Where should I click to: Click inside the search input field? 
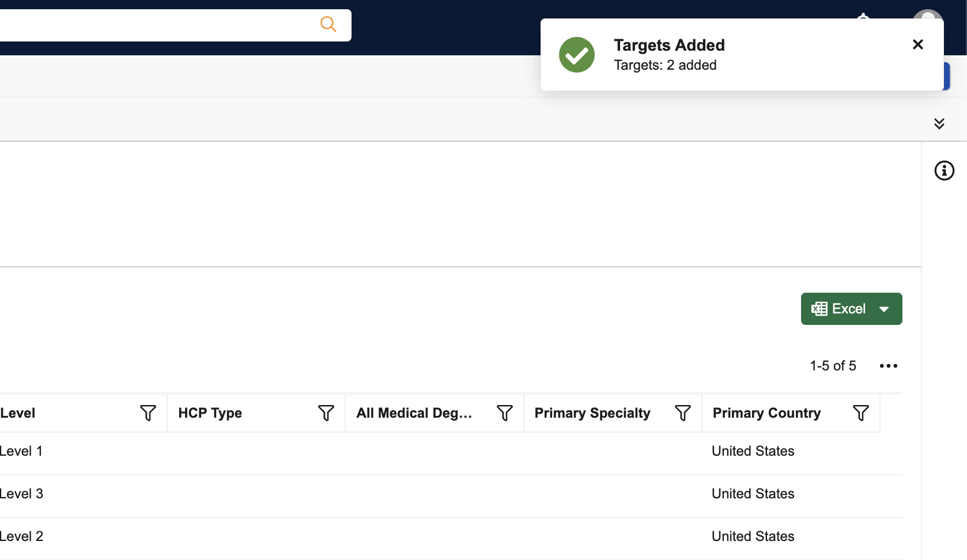click(x=156, y=25)
